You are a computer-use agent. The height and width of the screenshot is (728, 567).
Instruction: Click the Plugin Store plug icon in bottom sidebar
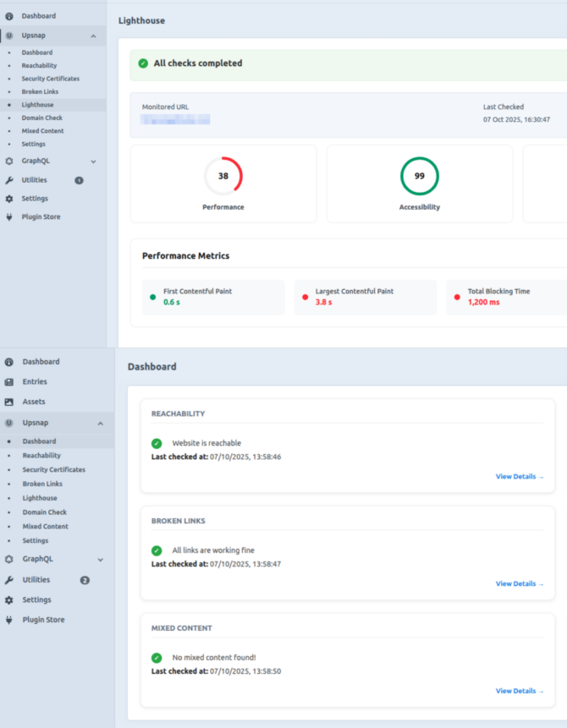[x=9, y=620]
